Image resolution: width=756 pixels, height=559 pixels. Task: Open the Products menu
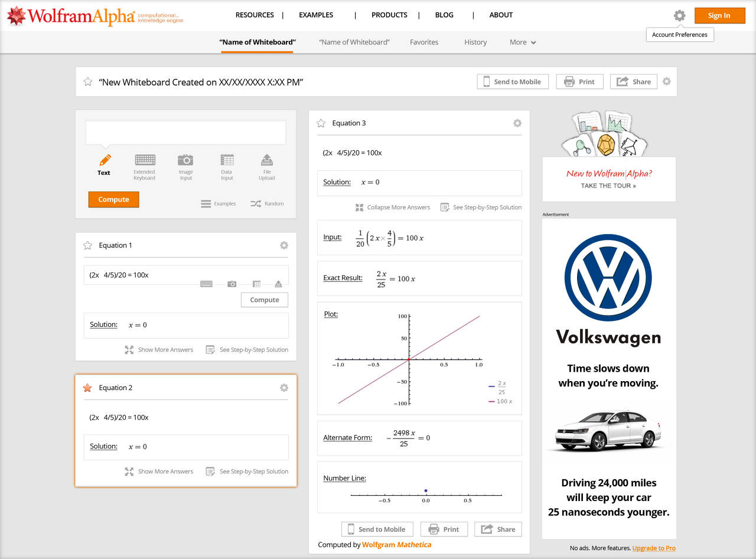point(389,15)
